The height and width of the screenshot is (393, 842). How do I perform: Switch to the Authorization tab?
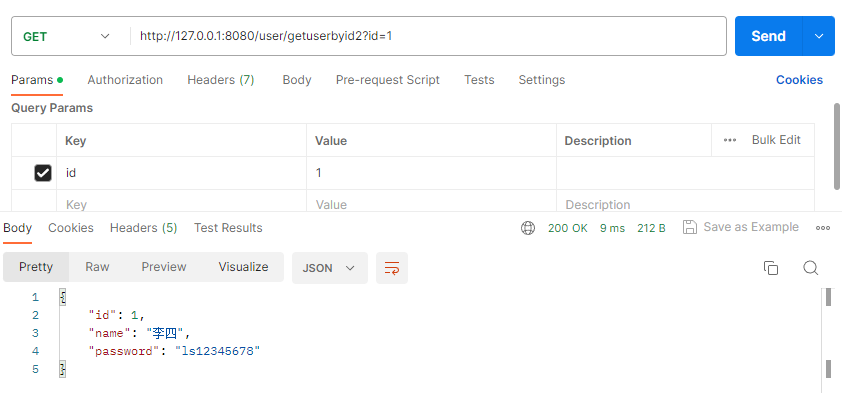point(125,80)
